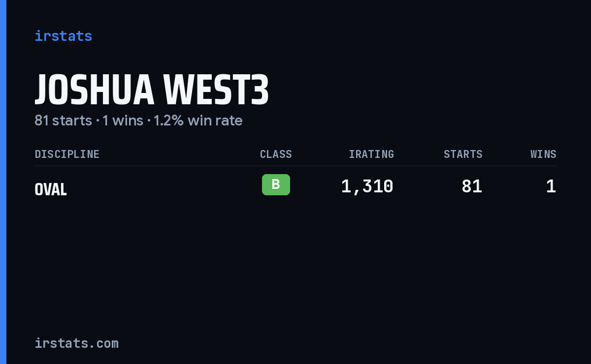Click the 81 starts summary text
The image size is (591, 364).
click(63, 121)
